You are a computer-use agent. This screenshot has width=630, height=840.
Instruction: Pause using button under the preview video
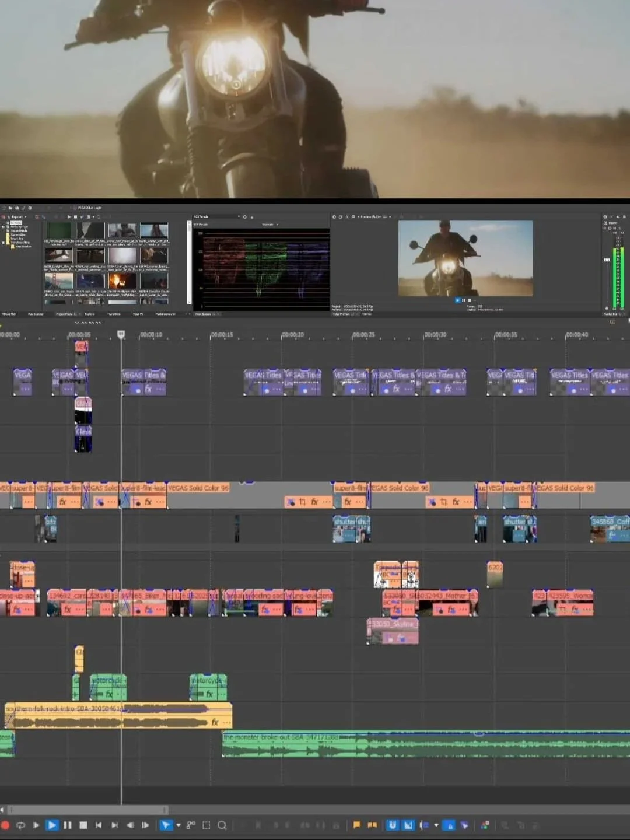click(x=464, y=300)
